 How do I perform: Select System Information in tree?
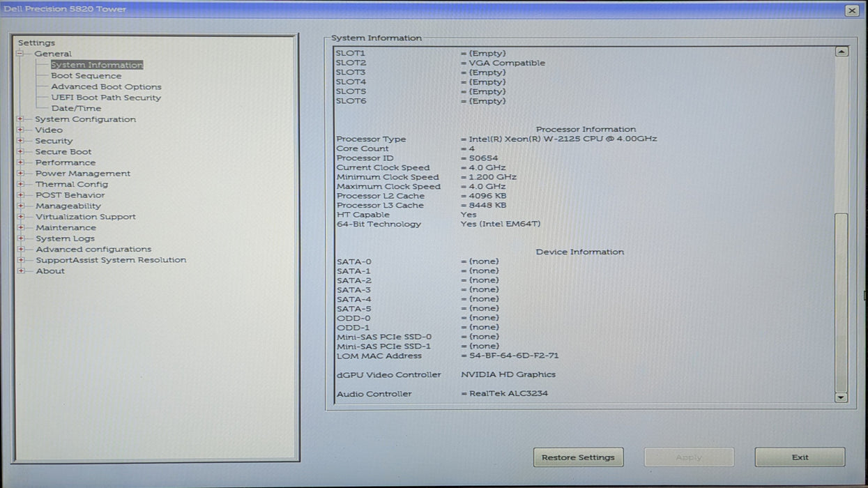coord(97,65)
